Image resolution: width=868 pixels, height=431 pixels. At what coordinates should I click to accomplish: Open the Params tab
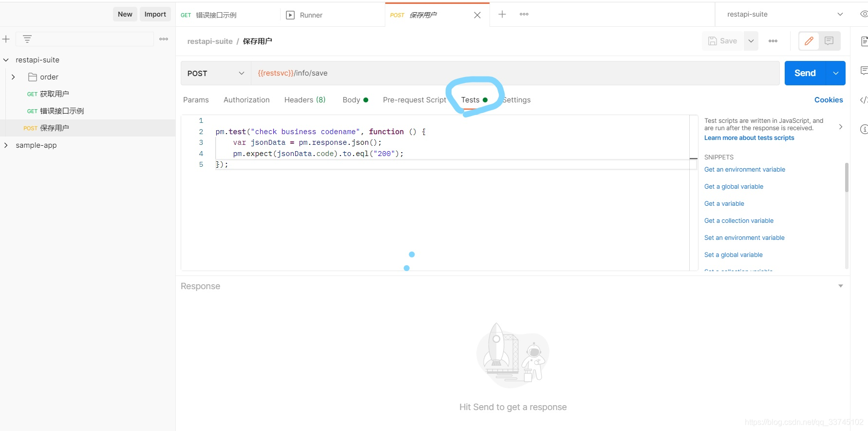coord(196,100)
